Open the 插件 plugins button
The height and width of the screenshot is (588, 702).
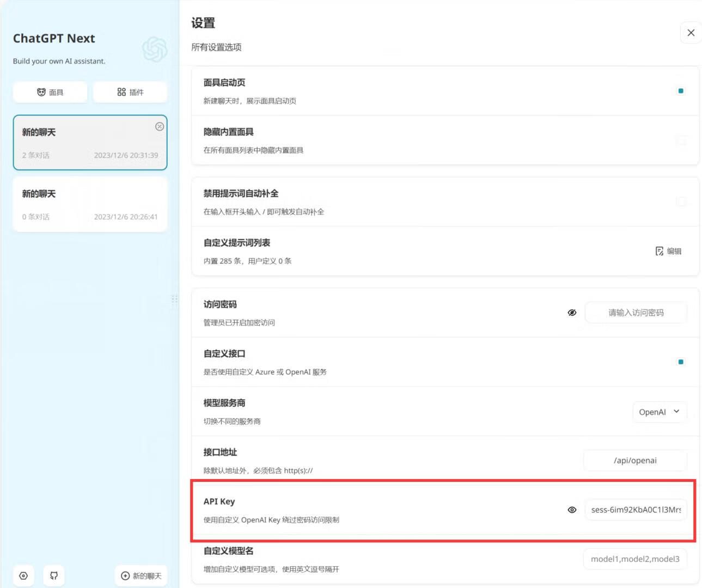pyautogui.click(x=130, y=92)
